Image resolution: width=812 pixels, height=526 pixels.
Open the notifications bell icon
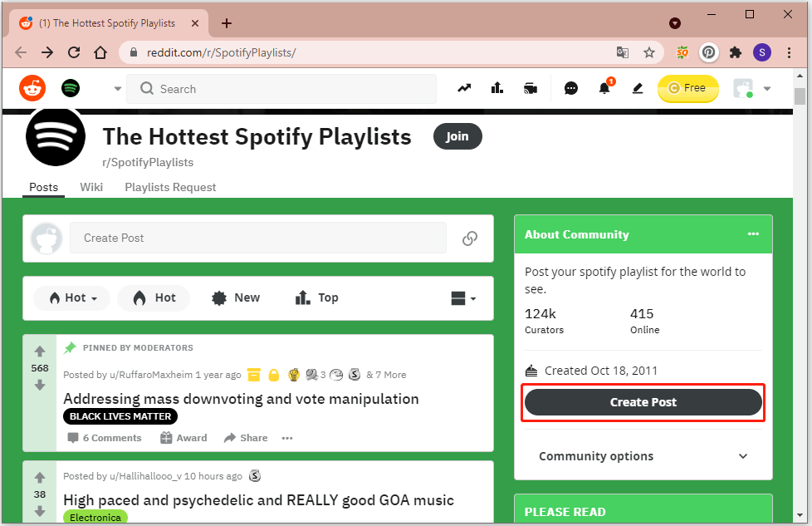pyautogui.click(x=604, y=88)
